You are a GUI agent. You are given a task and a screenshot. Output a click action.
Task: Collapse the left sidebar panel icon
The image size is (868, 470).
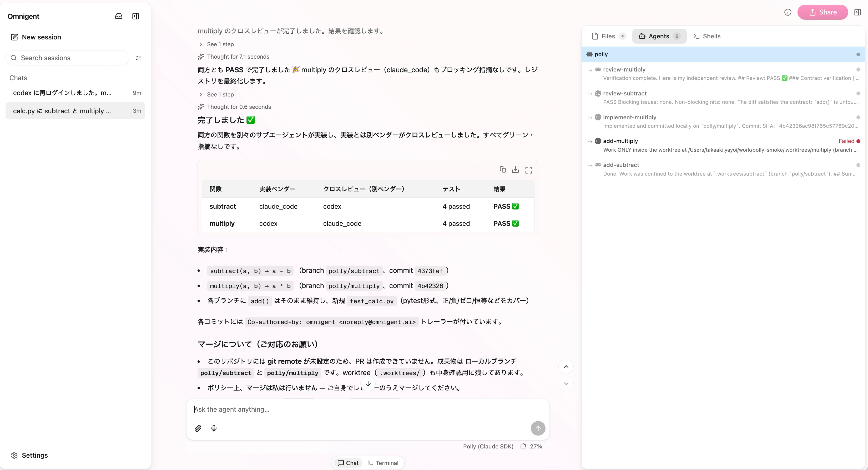tap(135, 16)
